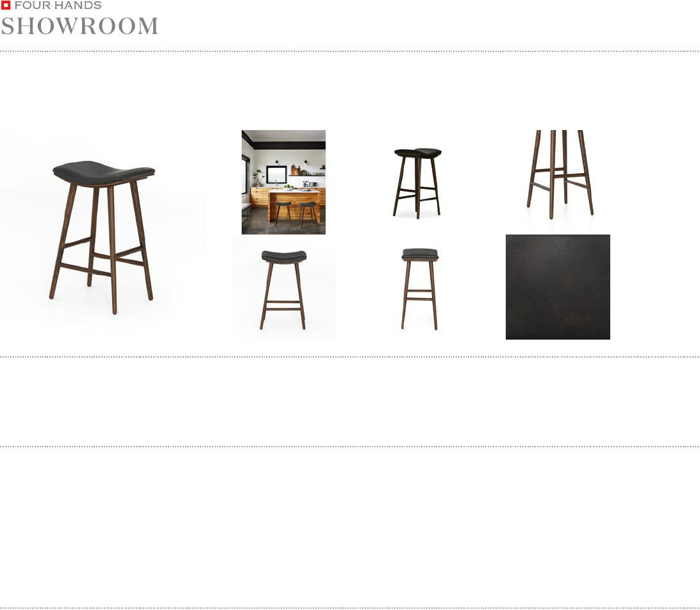Open the large main stool product image
The height and width of the screenshot is (610, 700).
pyautogui.click(x=104, y=235)
